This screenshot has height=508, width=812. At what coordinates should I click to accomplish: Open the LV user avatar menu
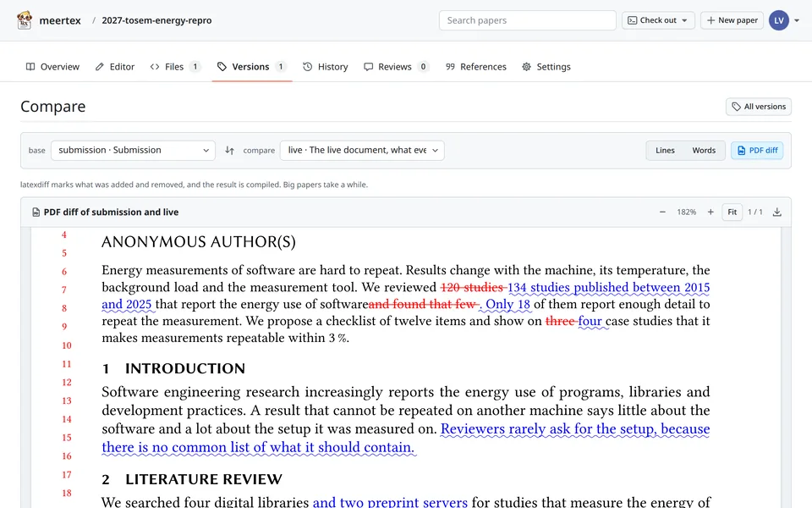[x=778, y=20]
